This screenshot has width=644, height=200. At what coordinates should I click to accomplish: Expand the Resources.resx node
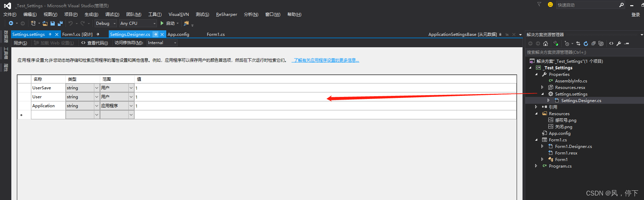coord(542,87)
